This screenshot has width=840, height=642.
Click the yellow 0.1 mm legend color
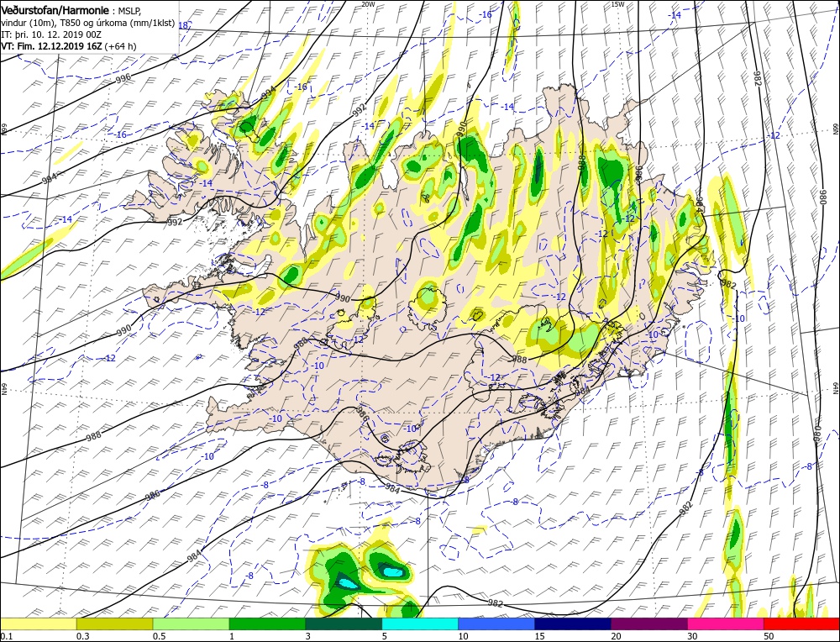point(38,624)
